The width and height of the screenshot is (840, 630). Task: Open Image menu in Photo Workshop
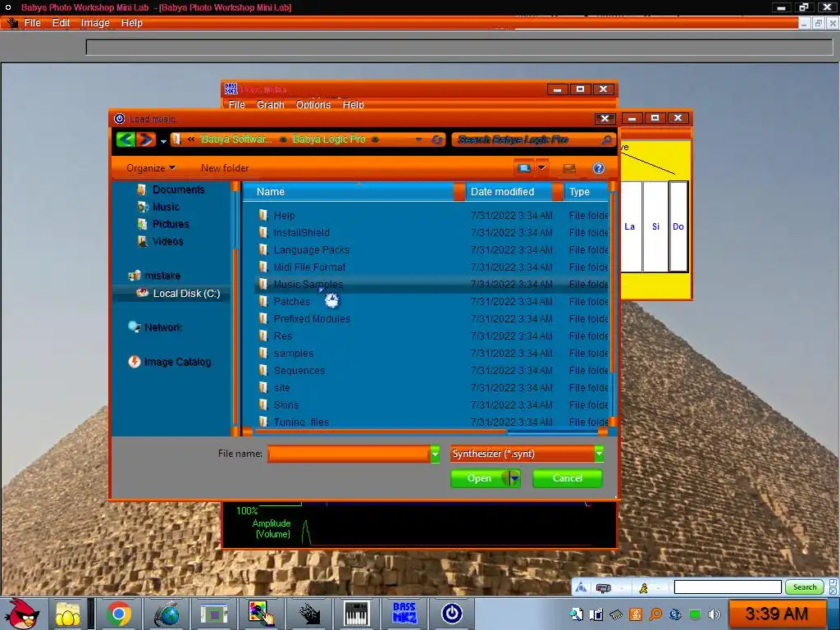pos(95,22)
